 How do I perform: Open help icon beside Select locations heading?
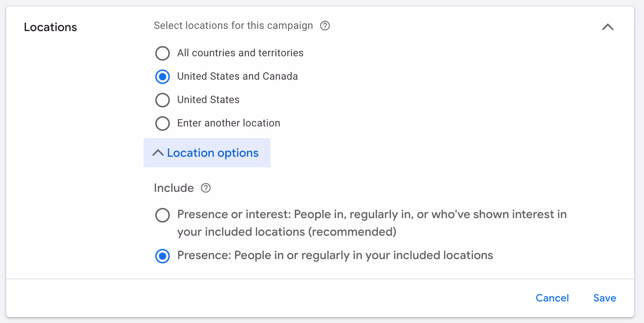pos(325,26)
